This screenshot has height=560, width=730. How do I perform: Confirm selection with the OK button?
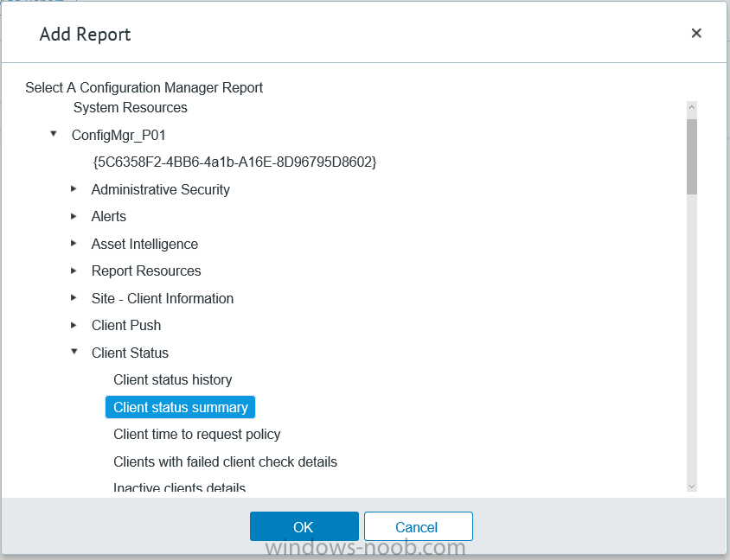point(304,526)
